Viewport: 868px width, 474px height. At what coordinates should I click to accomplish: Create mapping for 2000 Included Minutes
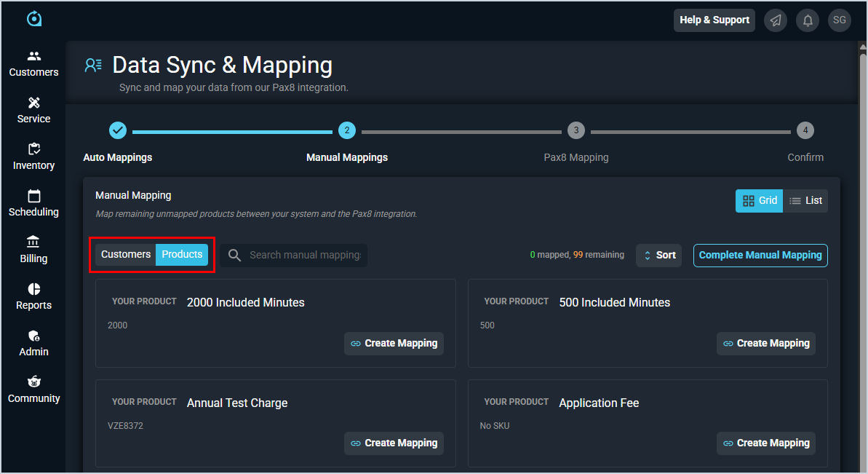[x=394, y=344]
